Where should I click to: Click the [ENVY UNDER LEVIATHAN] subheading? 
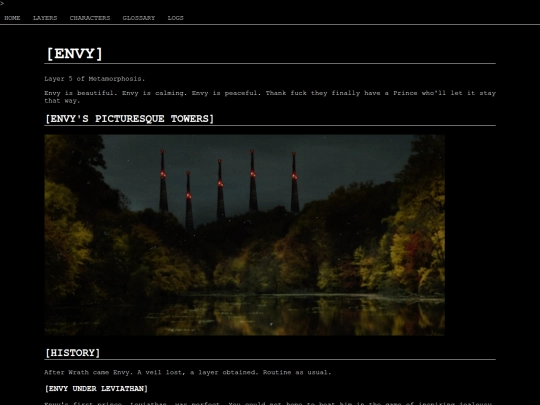(x=96, y=389)
